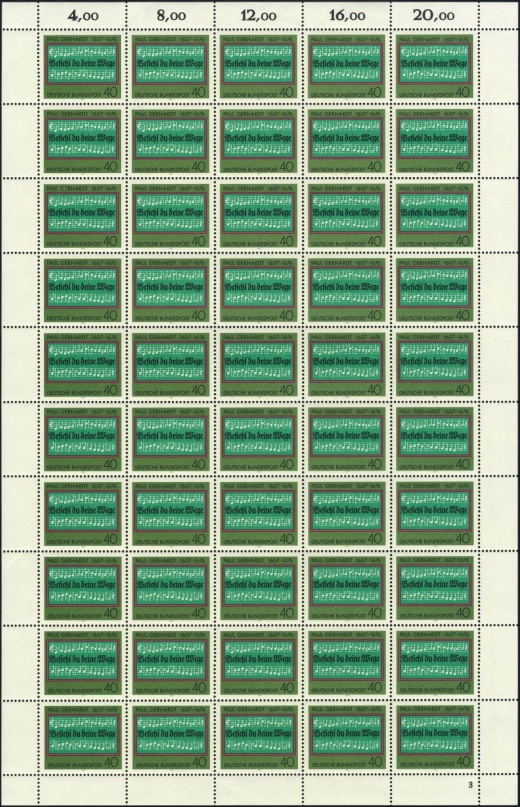The width and height of the screenshot is (520, 807).
Task: Select the fourth-row stamp in the 20,00 column
Action: [x=435, y=289]
